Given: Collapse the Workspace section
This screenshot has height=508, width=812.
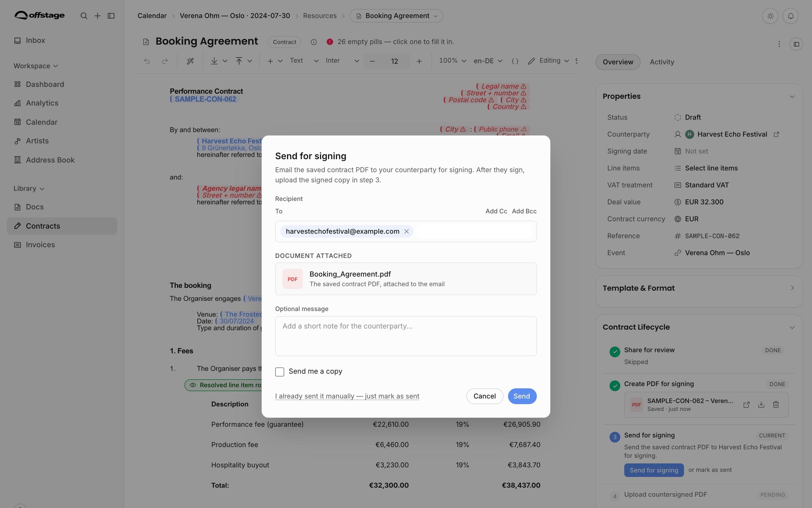Looking at the screenshot, I should [36, 66].
